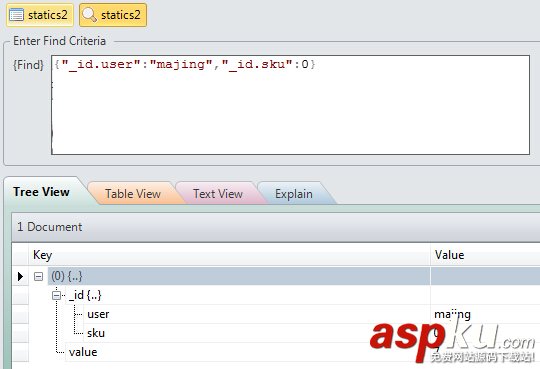Click the Value column header
The image size is (540, 369).
tap(485, 255)
